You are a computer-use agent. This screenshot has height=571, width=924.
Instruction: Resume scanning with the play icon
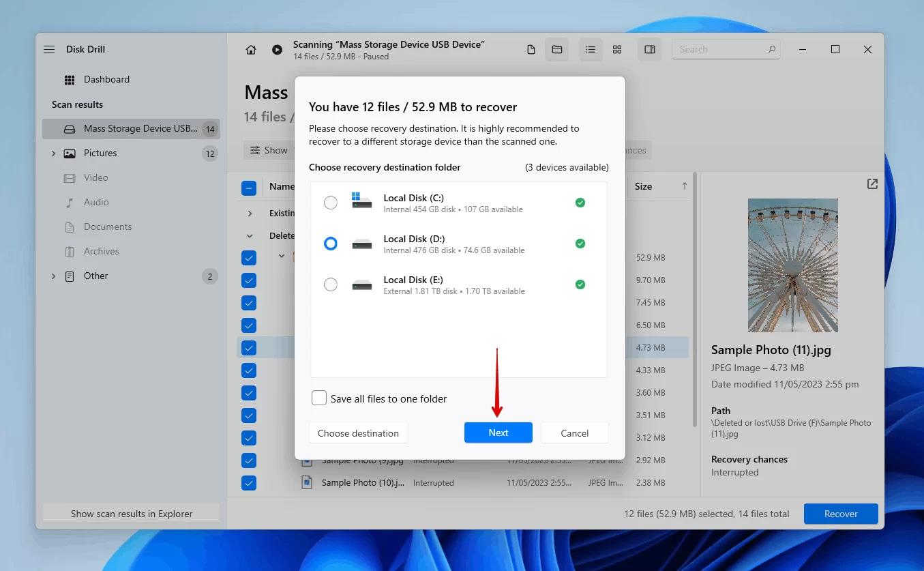click(277, 50)
